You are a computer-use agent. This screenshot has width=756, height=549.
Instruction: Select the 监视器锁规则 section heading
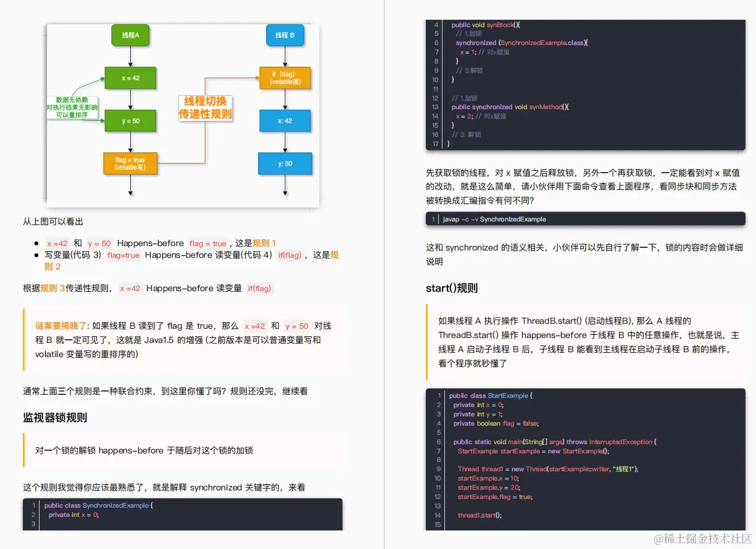tap(55, 418)
